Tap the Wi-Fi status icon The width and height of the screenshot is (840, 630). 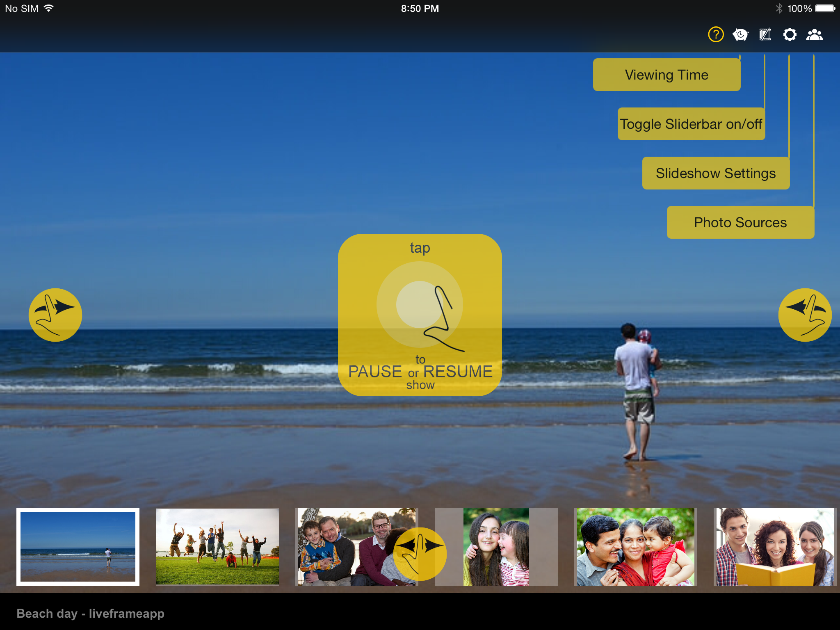[x=49, y=8]
